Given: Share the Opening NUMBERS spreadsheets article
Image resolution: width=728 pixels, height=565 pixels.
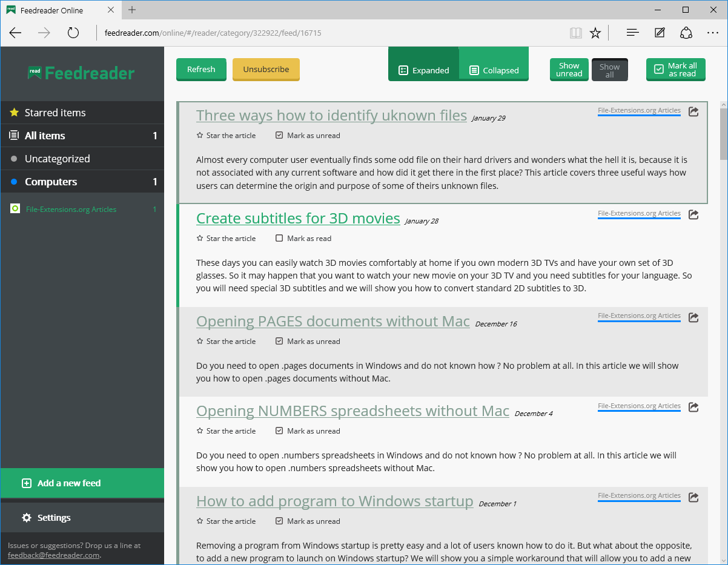Looking at the screenshot, I should tap(693, 407).
